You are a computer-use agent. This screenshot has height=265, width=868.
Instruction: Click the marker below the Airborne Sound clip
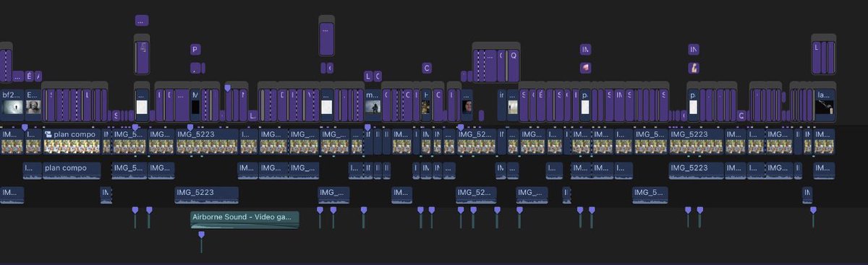tap(201, 235)
